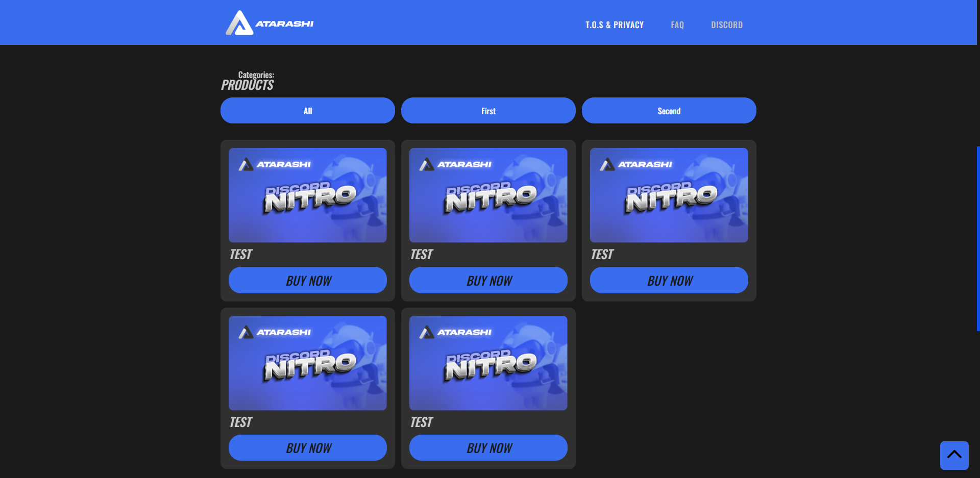Click the blue page scrollbar thumb
This screenshot has width=980, height=478.
coord(978,239)
